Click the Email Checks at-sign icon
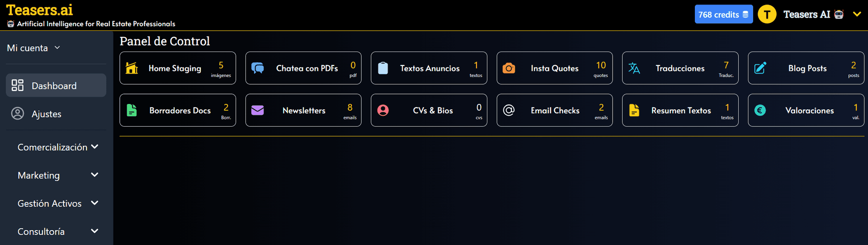Viewport: 868px width, 245px height. point(509,110)
